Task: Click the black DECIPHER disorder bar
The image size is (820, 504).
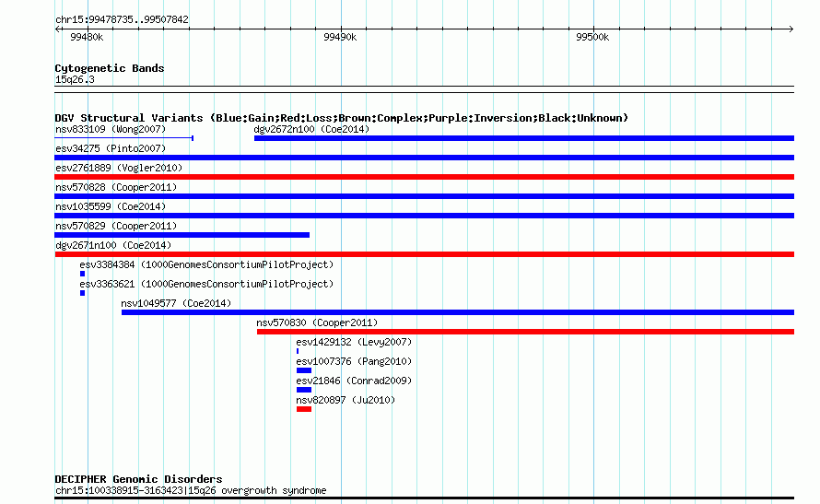Action: (424, 498)
